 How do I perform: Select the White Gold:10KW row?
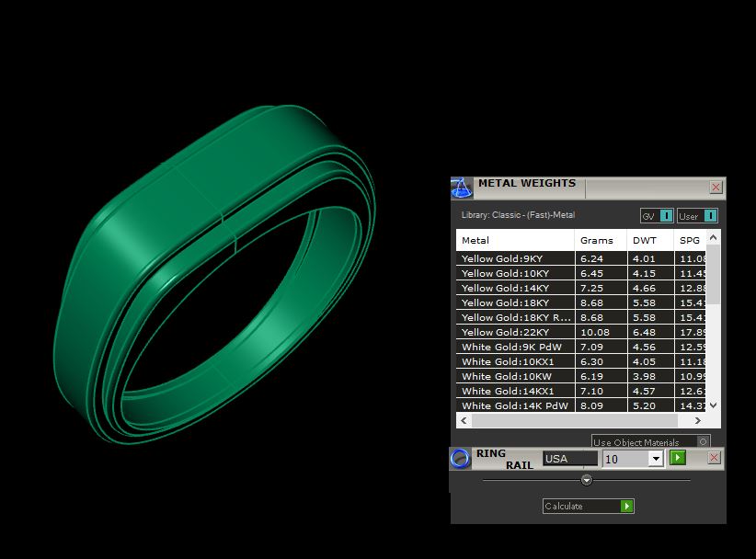coord(580,376)
